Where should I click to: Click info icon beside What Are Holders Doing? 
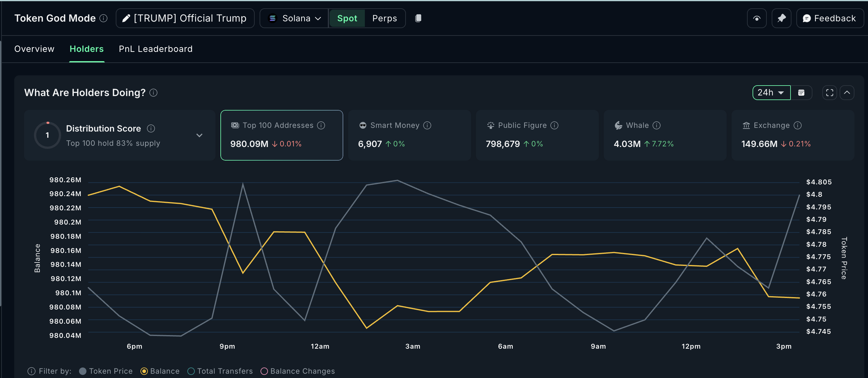(x=153, y=93)
